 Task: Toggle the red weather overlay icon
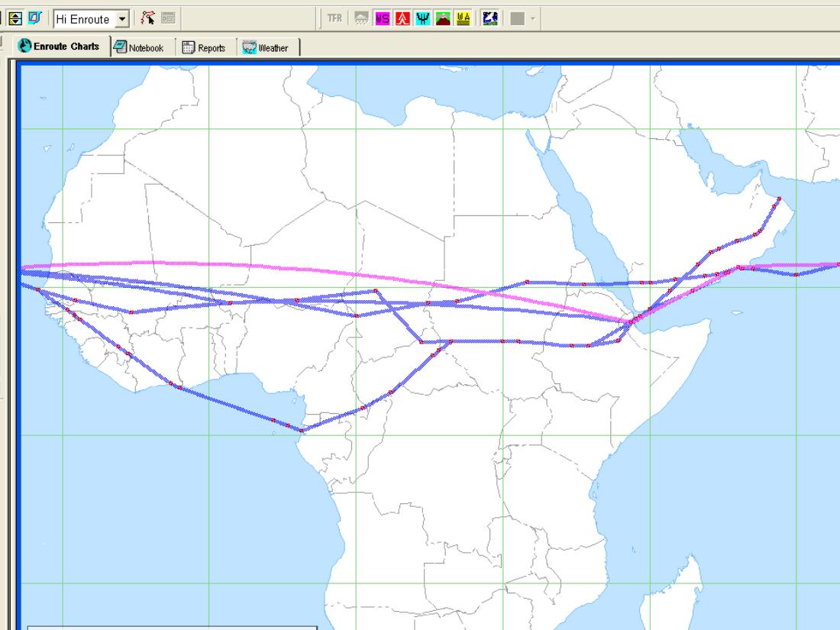pos(402,19)
